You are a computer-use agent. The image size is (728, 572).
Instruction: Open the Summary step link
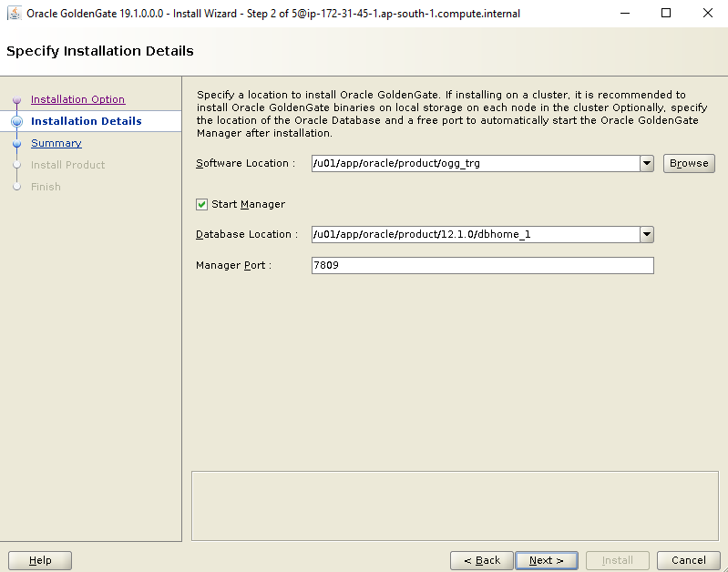(x=56, y=143)
